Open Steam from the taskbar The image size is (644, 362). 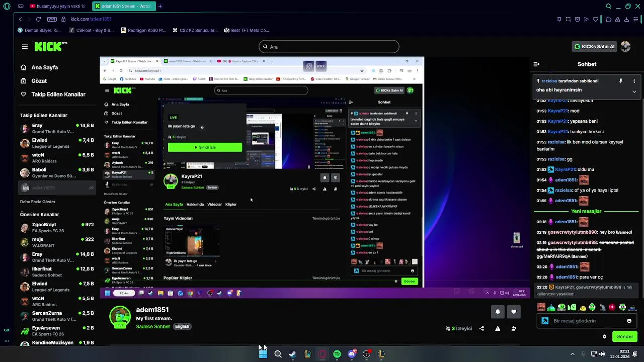tap(292, 354)
